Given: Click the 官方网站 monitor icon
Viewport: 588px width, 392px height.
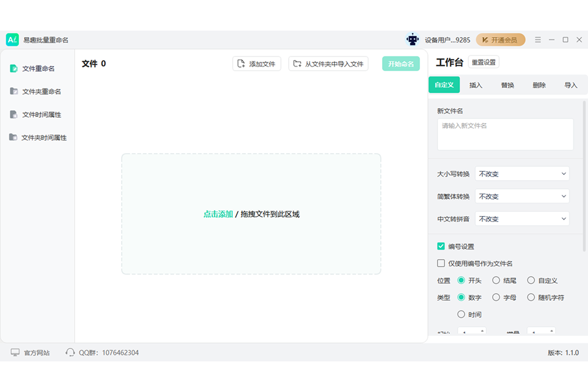Looking at the screenshot, I should pyautogui.click(x=15, y=353).
